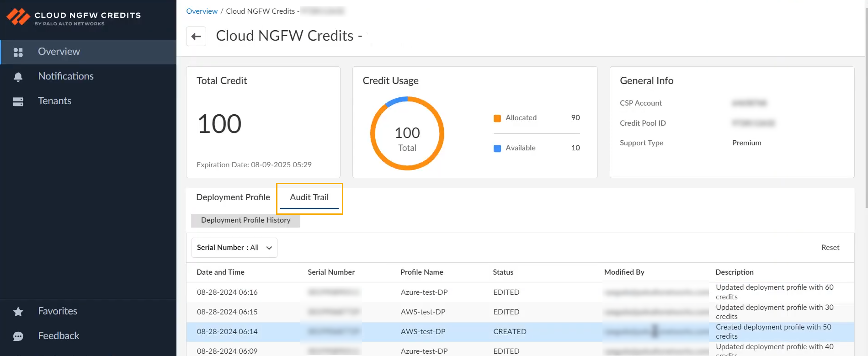Open Feedback in the sidebar
868x356 pixels.
click(x=88, y=336)
